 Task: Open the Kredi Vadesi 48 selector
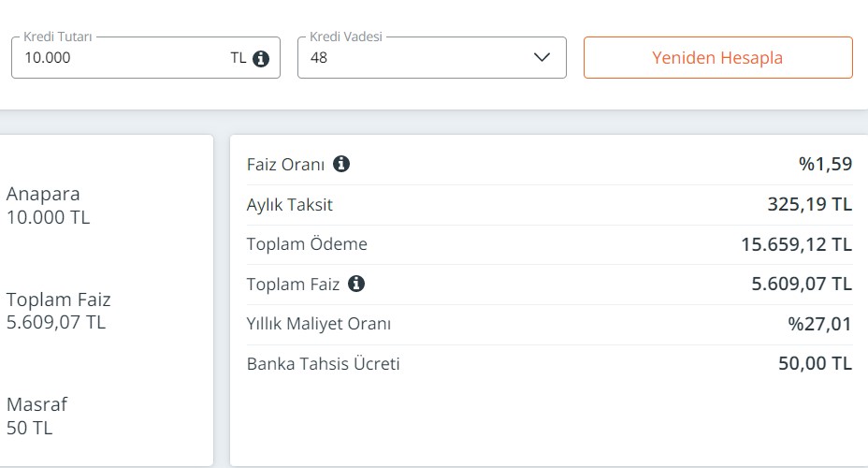click(x=432, y=58)
